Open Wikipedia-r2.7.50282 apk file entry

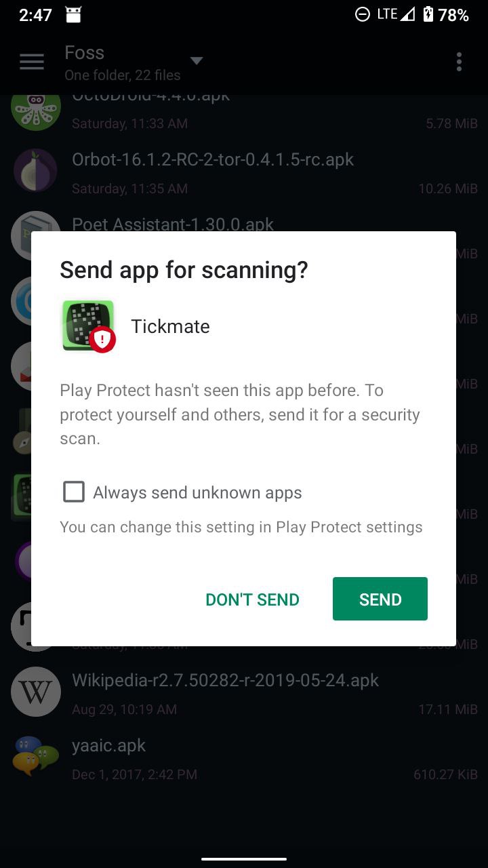tap(244, 693)
